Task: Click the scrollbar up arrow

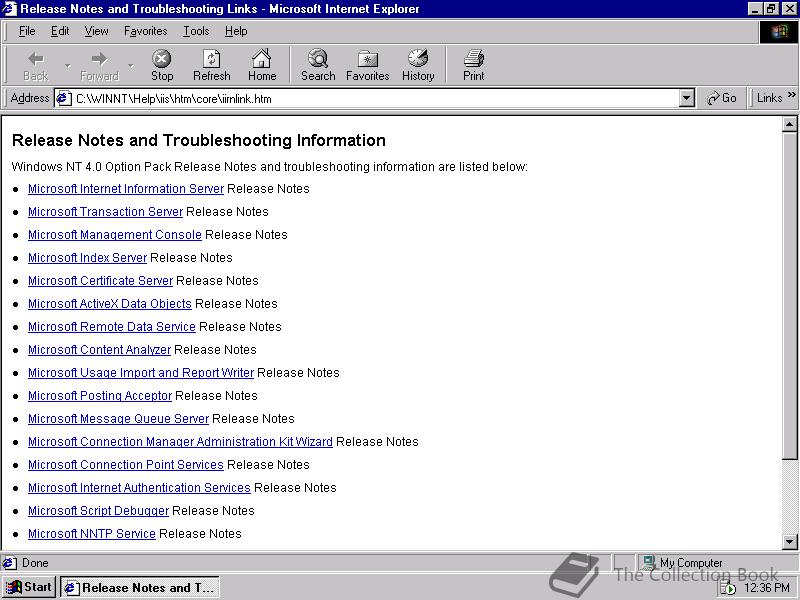Action: [789, 124]
